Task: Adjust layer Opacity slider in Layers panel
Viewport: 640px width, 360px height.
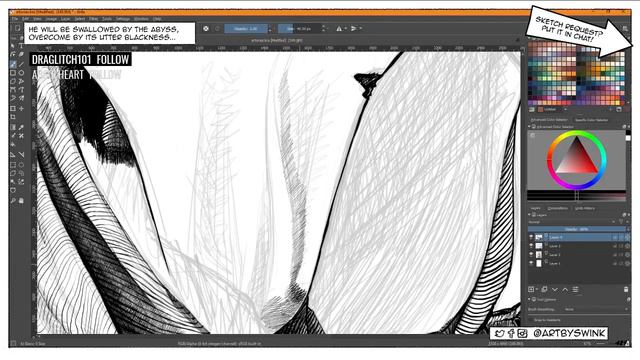Action: coord(577,229)
